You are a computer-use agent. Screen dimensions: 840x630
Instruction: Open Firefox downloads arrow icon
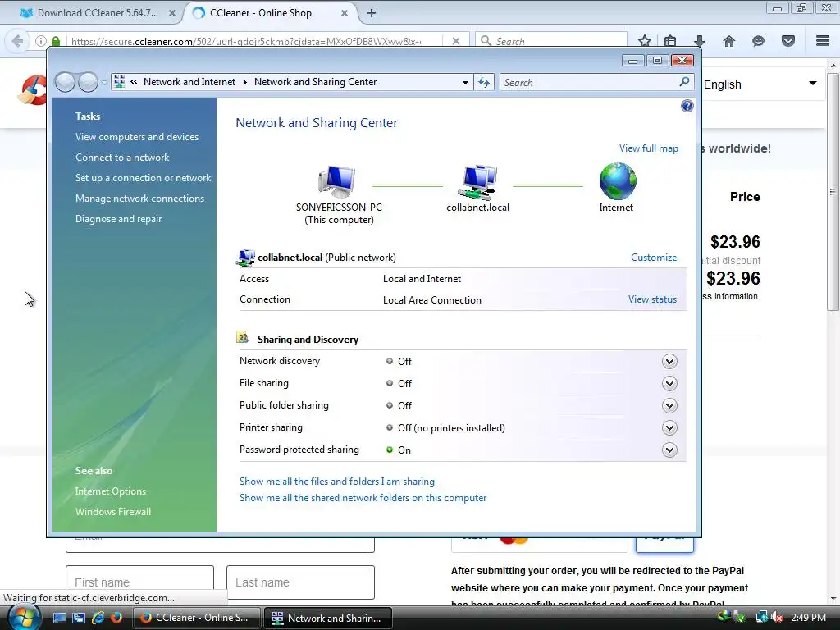pos(699,41)
